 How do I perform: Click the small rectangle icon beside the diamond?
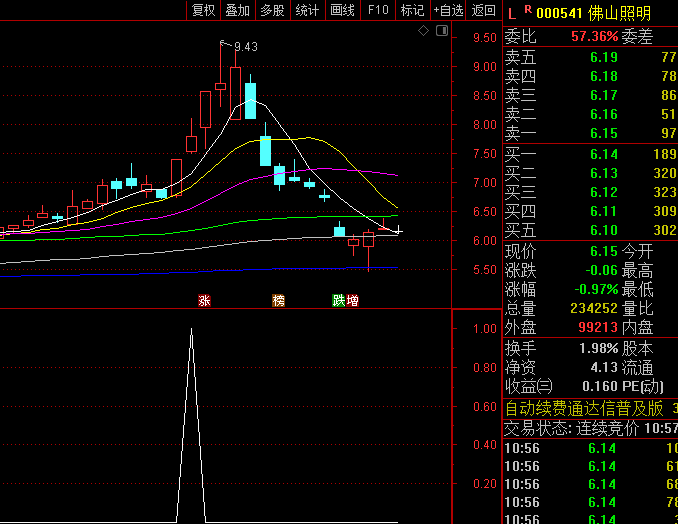click(439, 31)
